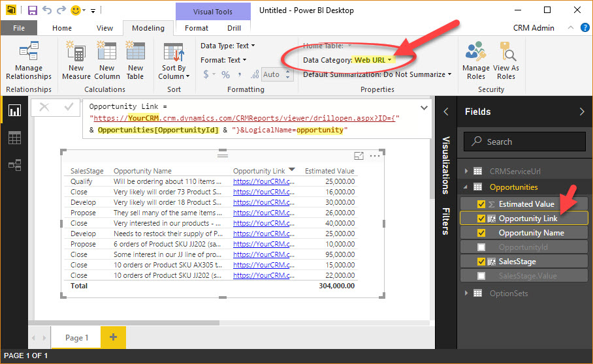Image resolution: width=593 pixels, height=364 pixels.
Task: Open Sort By Column
Action: (174, 61)
